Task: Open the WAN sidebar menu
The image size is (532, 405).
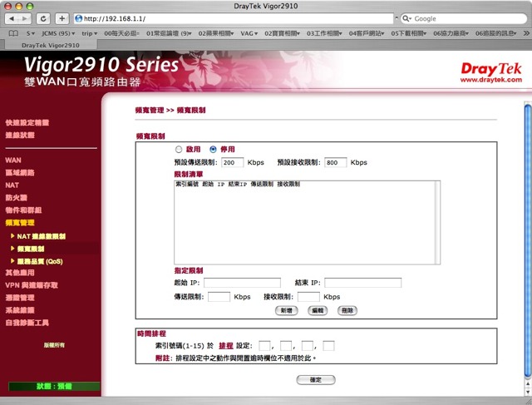Action: pyautogui.click(x=13, y=161)
